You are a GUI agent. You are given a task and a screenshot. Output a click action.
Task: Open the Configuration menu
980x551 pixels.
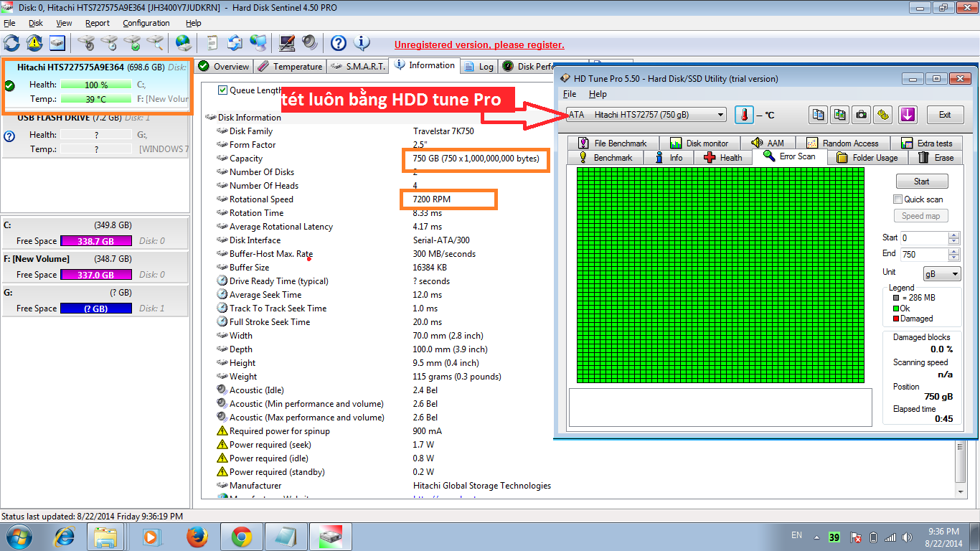146,23
